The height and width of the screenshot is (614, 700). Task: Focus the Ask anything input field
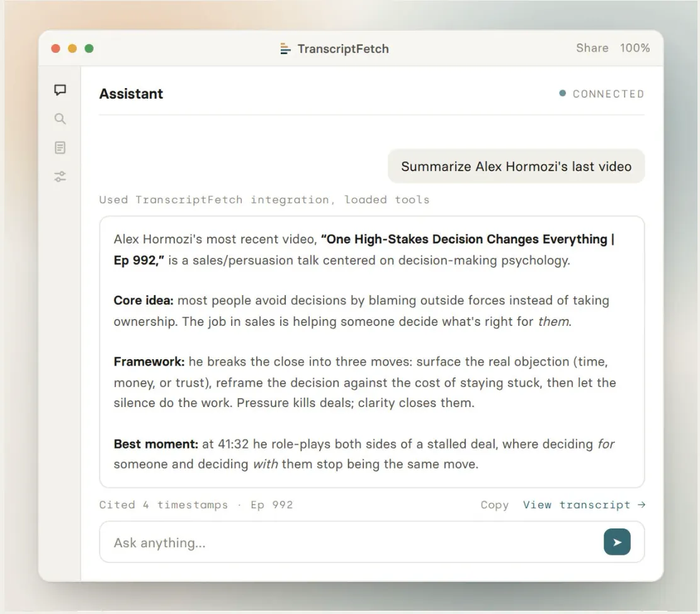click(371, 542)
